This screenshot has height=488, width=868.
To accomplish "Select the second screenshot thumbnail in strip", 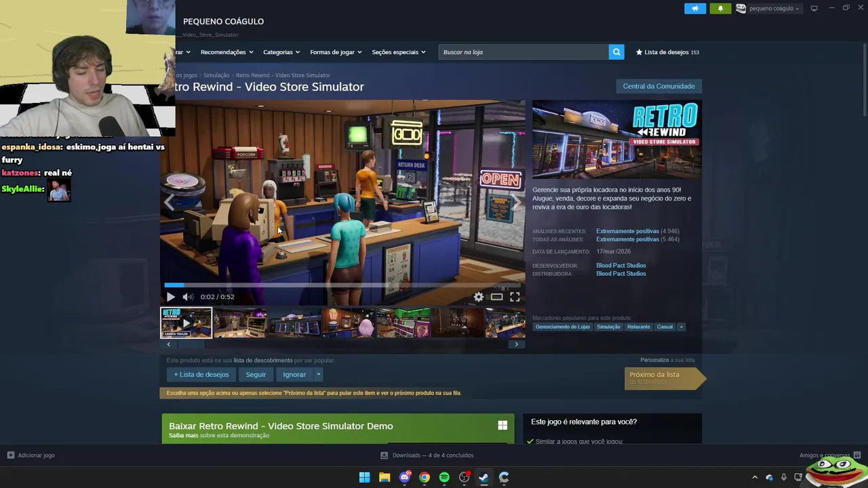I will coord(240,323).
